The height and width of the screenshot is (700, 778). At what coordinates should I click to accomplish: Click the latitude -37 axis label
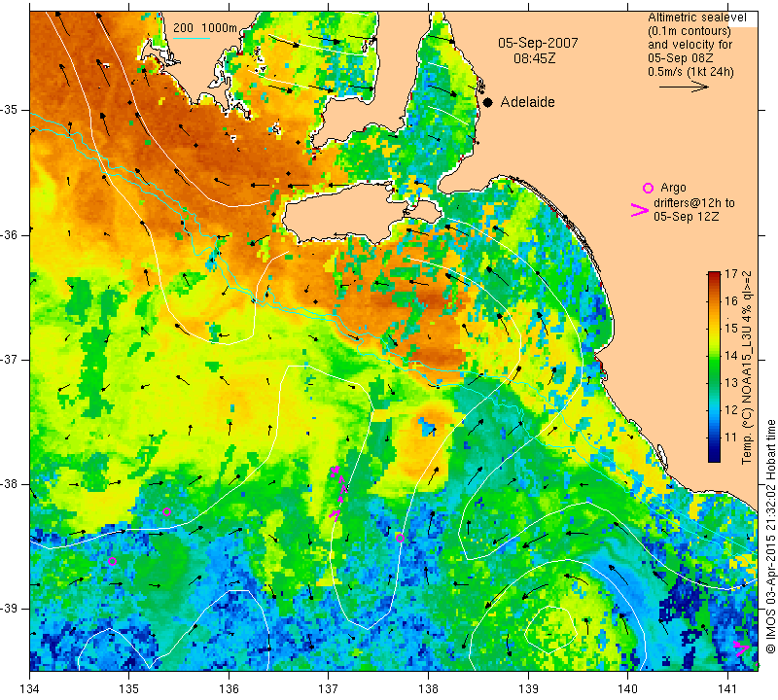coord(10,359)
